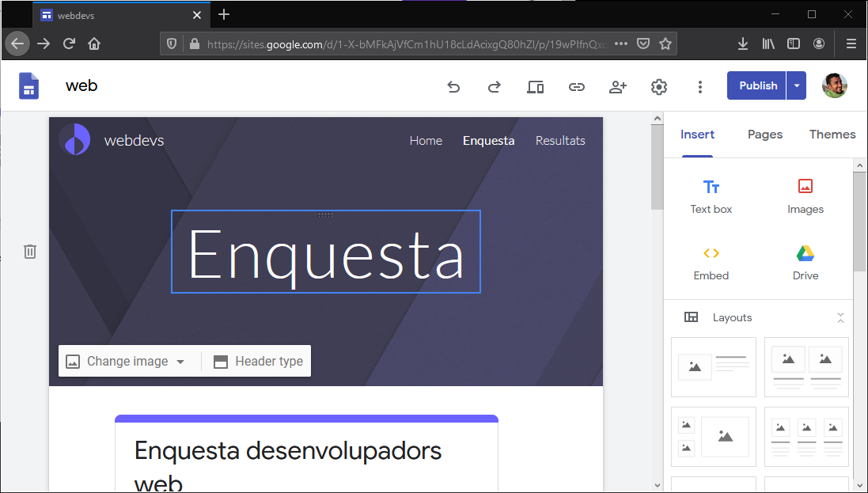
Task: Select the first single-image layout thumbnail
Action: pyautogui.click(x=713, y=367)
